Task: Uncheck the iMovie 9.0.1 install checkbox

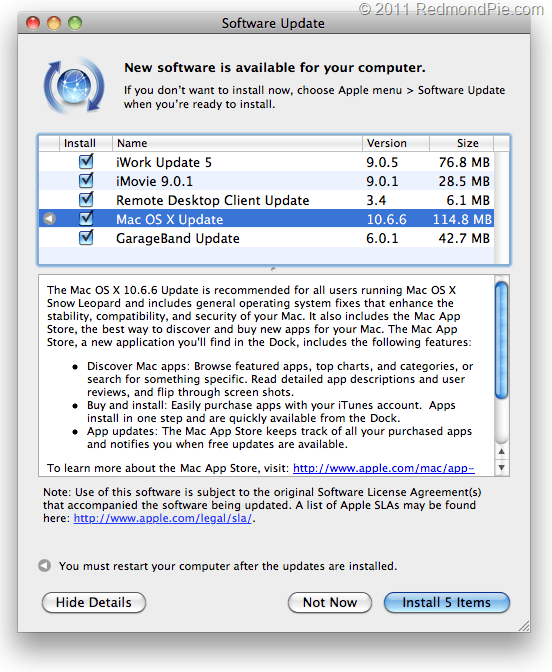Action: tap(86, 180)
